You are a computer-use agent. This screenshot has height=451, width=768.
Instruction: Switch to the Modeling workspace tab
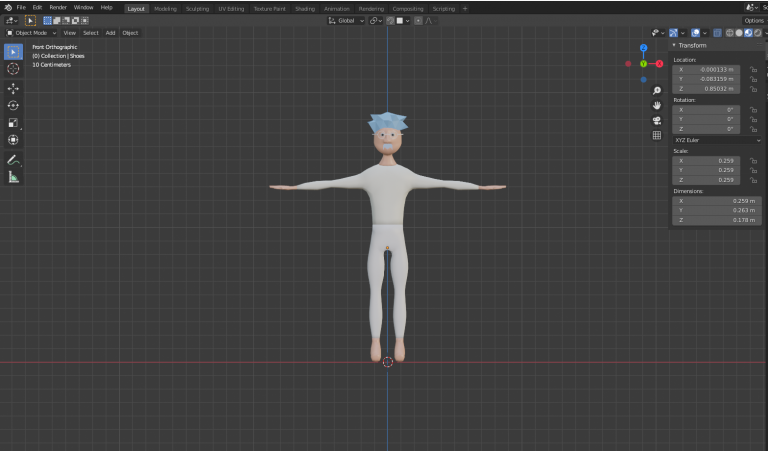click(165, 8)
